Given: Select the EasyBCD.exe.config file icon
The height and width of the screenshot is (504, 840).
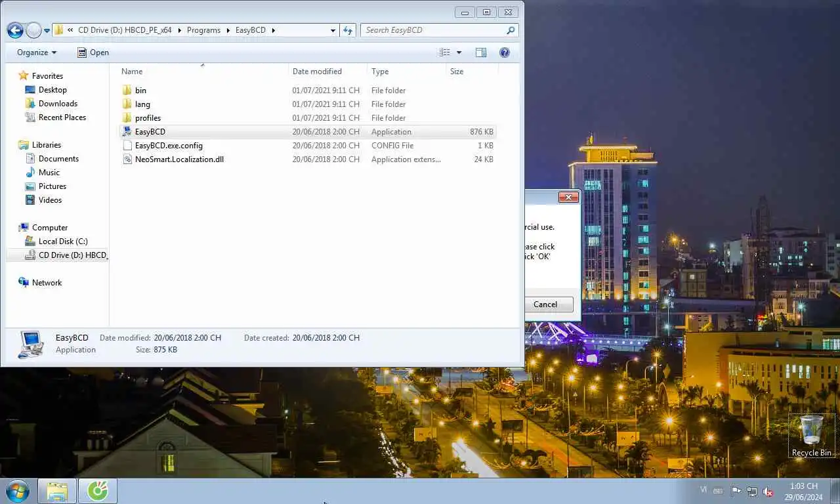Looking at the screenshot, I should (x=127, y=146).
